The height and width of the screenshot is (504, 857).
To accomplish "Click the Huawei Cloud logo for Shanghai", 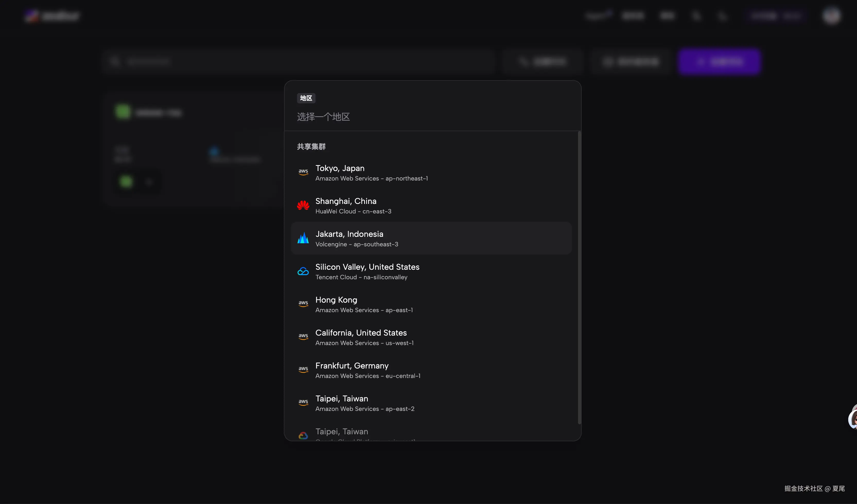I will (x=303, y=205).
